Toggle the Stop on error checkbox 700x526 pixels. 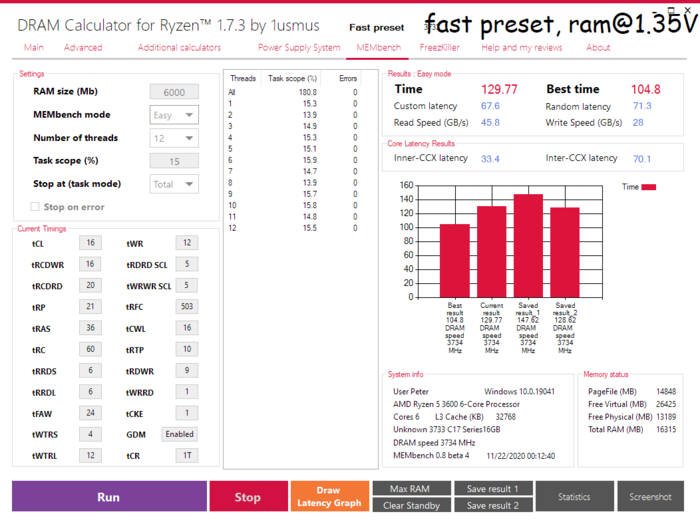pyautogui.click(x=35, y=206)
